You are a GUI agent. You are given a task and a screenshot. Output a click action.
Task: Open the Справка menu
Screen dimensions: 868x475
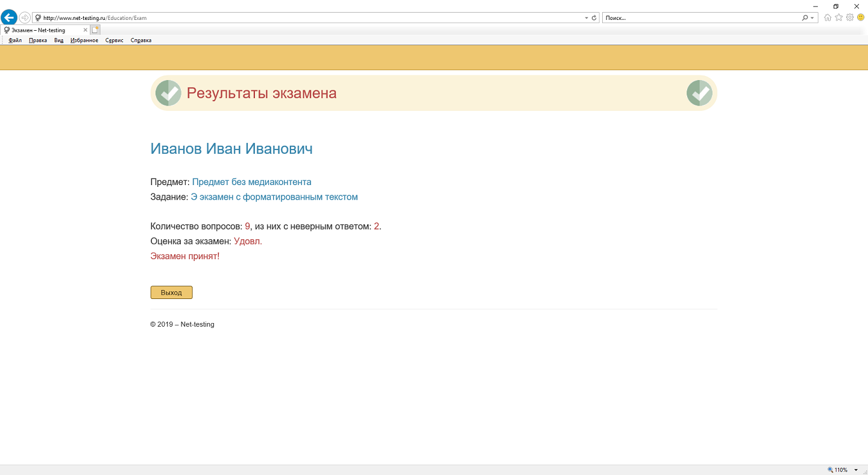pos(141,40)
